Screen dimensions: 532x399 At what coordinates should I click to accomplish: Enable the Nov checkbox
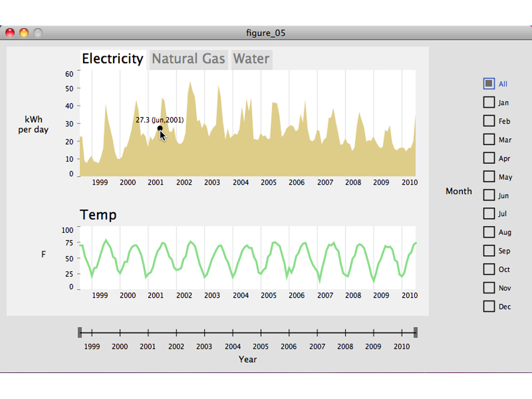(x=489, y=288)
